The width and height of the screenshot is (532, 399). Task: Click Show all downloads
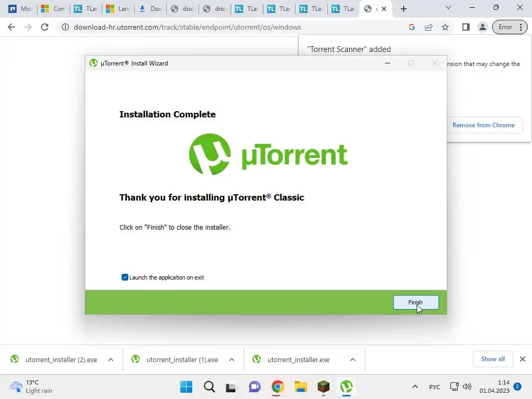pyautogui.click(x=493, y=359)
